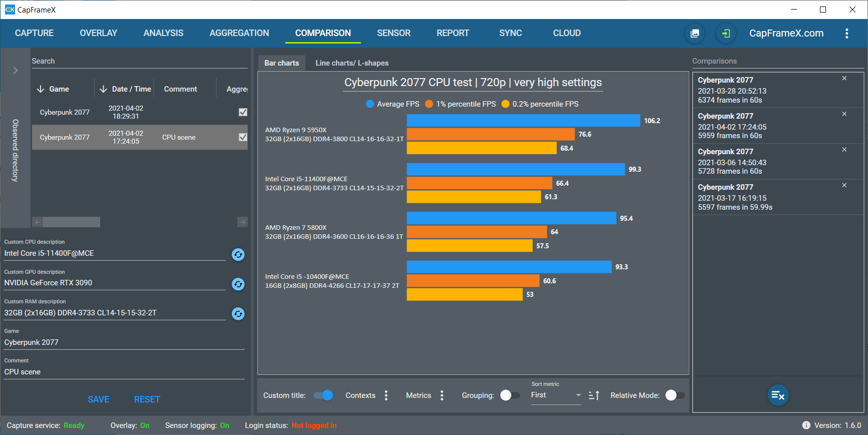Click the RESET button

[x=147, y=399]
